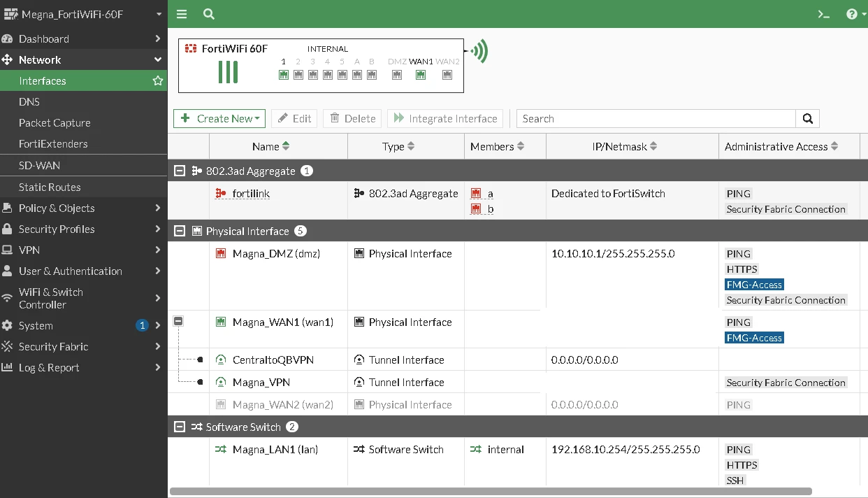Click the FortiWiFi wireless signal icon
Screen dimensions: 868x498
[479, 51]
